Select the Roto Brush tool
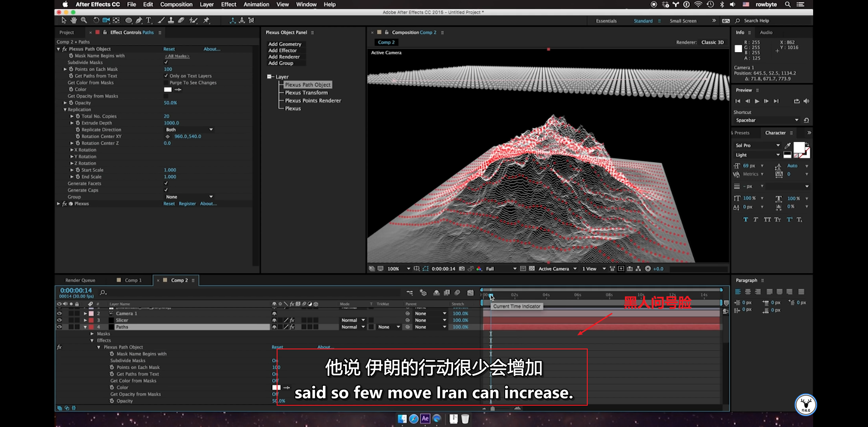This screenshot has height=427, width=868. click(194, 20)
